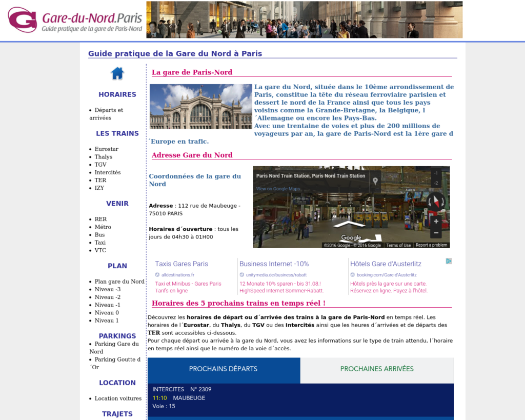The height and width of the screenshot is (420, 525).
Task: Open the Taxi access link
Action: tap(100, 243)
